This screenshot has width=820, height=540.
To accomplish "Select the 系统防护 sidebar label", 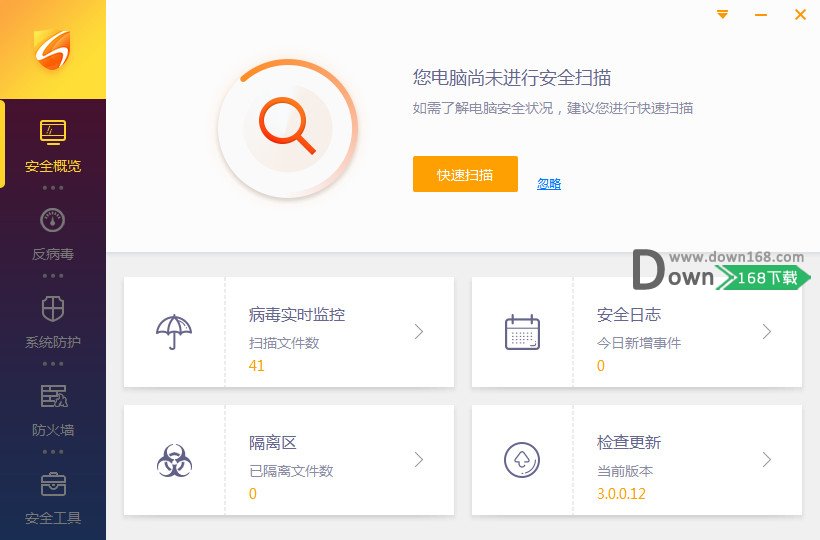I will (53, 342).
